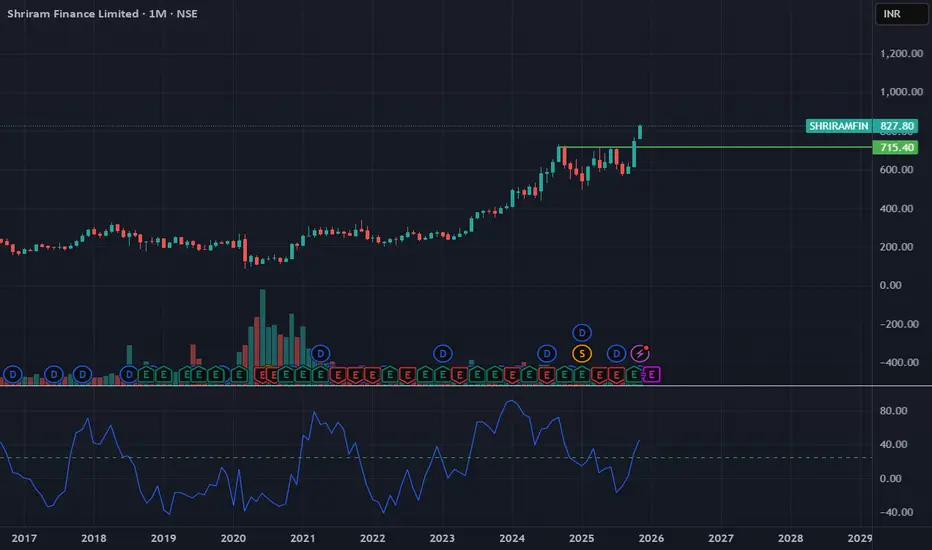Click the 2017 label on the time axis

click(24, 538)
